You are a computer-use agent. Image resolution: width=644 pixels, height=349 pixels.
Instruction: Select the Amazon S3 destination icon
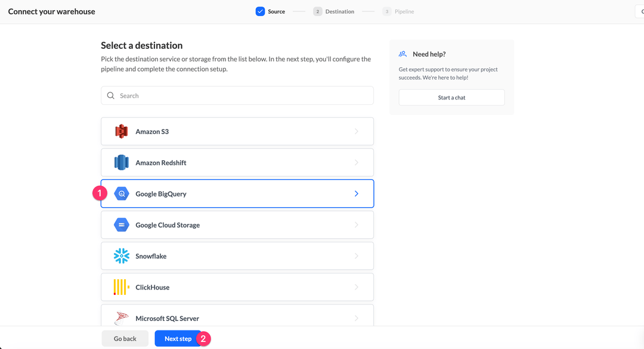pos(121,131)
